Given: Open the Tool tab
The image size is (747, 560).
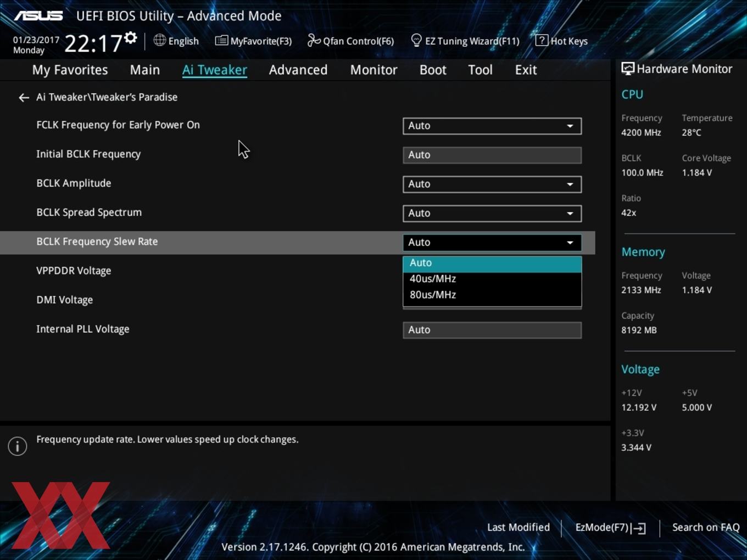Looking at the screenshot, I should tap(480, 70).
